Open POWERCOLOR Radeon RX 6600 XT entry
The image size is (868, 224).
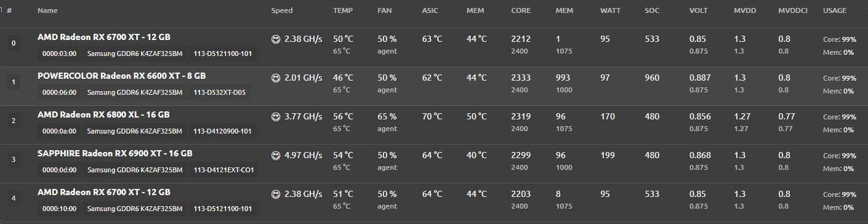tap(121, 76)
